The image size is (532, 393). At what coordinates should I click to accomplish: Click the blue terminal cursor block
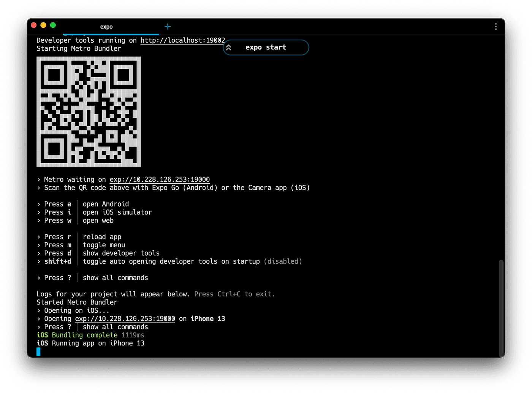coord(38,352)
